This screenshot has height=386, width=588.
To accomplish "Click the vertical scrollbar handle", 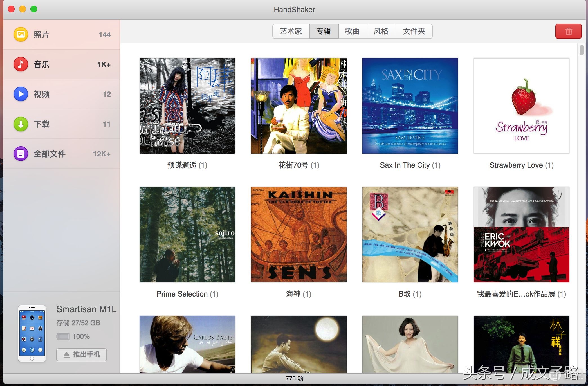I will [x=582, y=50].
